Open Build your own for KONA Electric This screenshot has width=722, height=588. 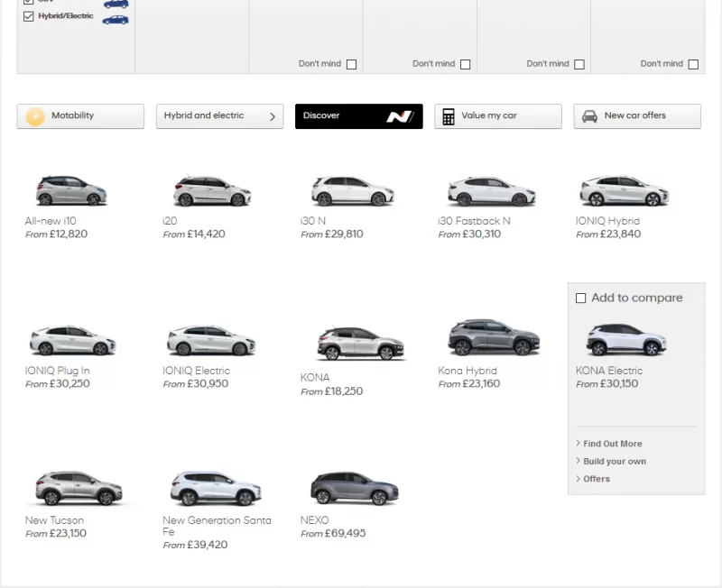[614, 462]
